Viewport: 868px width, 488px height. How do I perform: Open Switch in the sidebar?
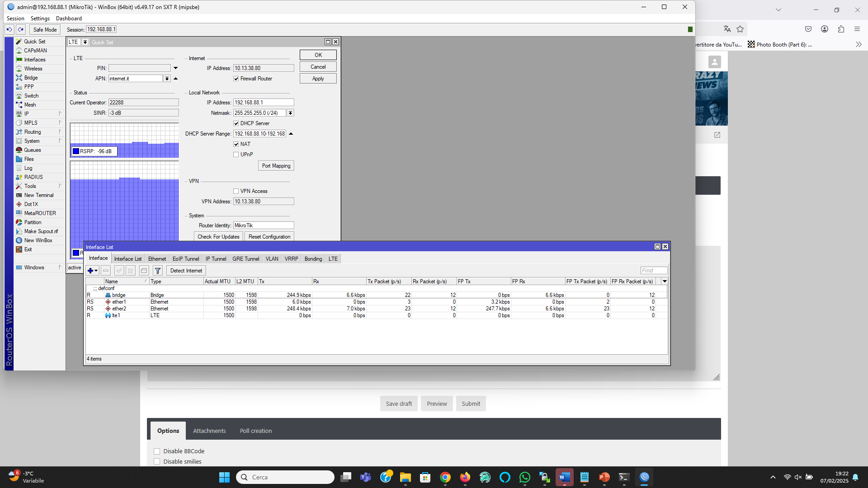coord(31,96)
